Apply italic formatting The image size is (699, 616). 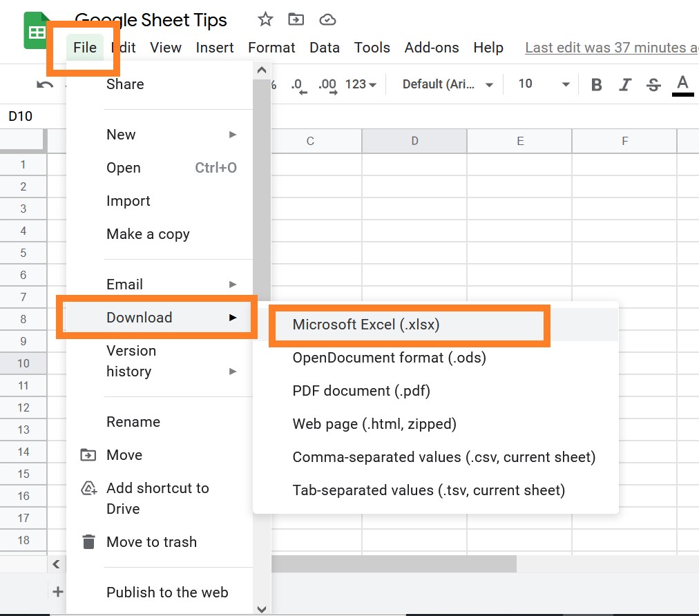click(x=624, y=84)
